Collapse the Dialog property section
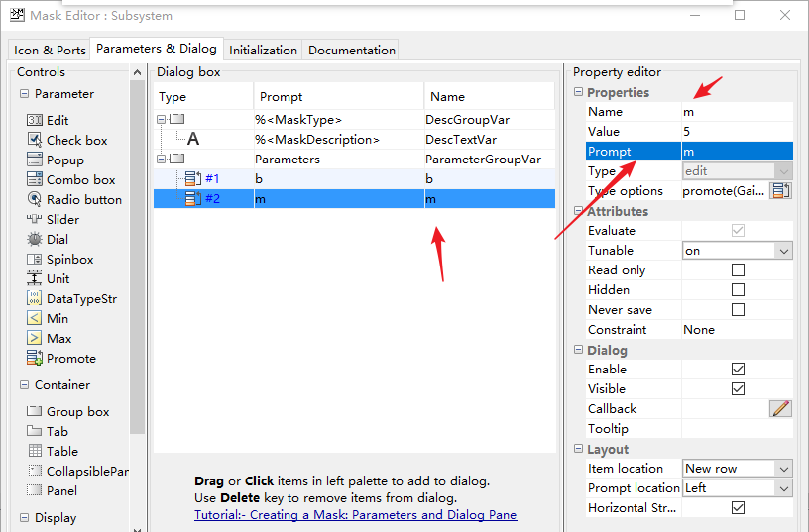The height and width of the screenshot is (532, 809). (578, 350)
